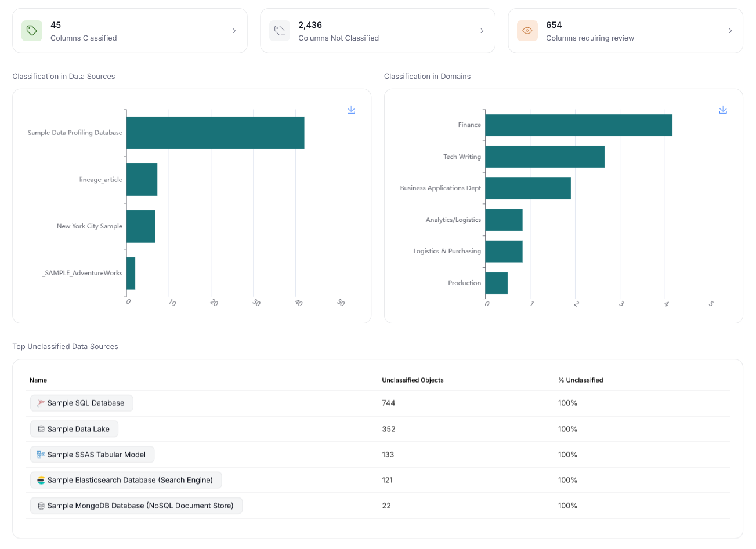Click the Elasticsearch database icon
Image resolution: width=756 pixels, height=549 pixels.
[x=41, y=480]
